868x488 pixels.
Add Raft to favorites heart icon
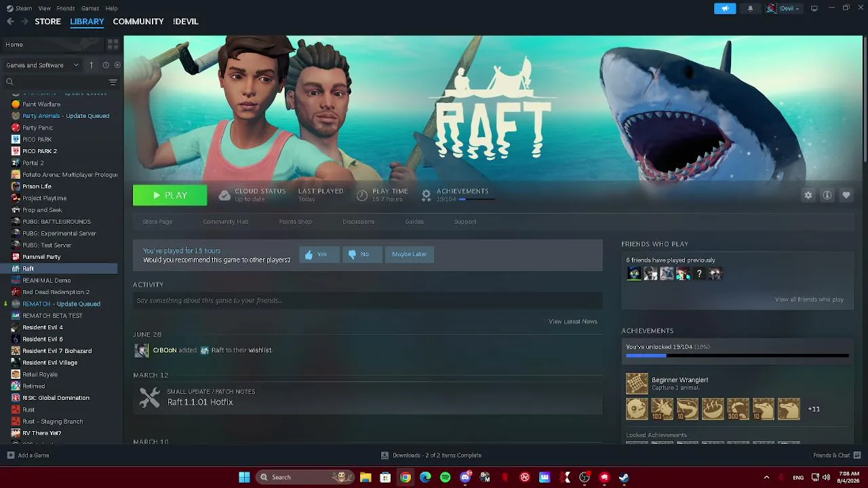coord(846,195)
